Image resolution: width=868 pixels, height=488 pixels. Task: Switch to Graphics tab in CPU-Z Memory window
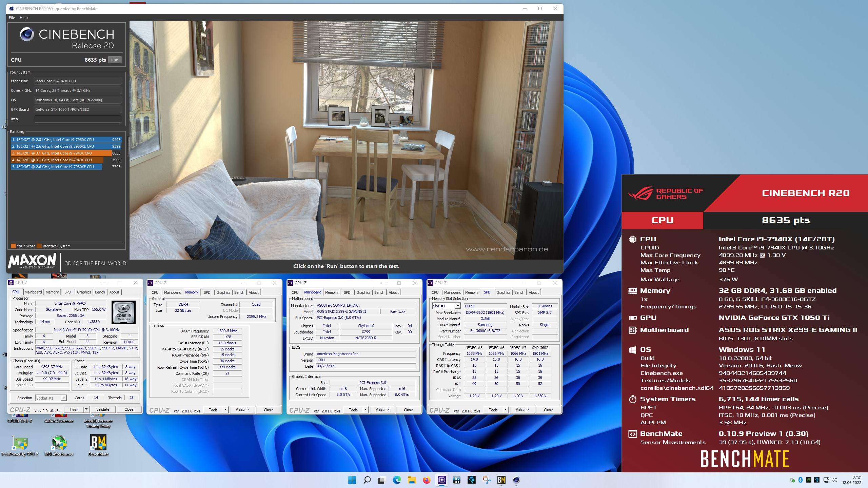223,292
